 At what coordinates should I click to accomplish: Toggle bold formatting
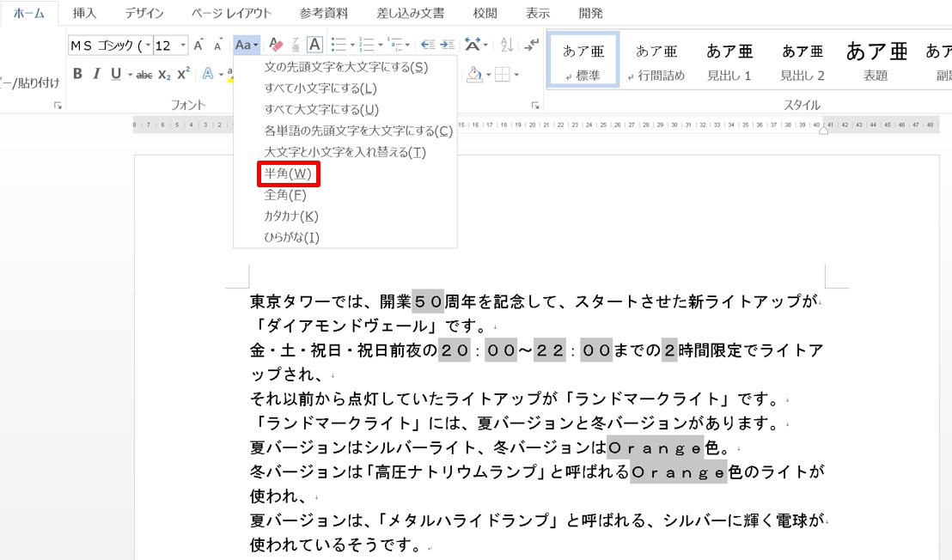[77, 74]
